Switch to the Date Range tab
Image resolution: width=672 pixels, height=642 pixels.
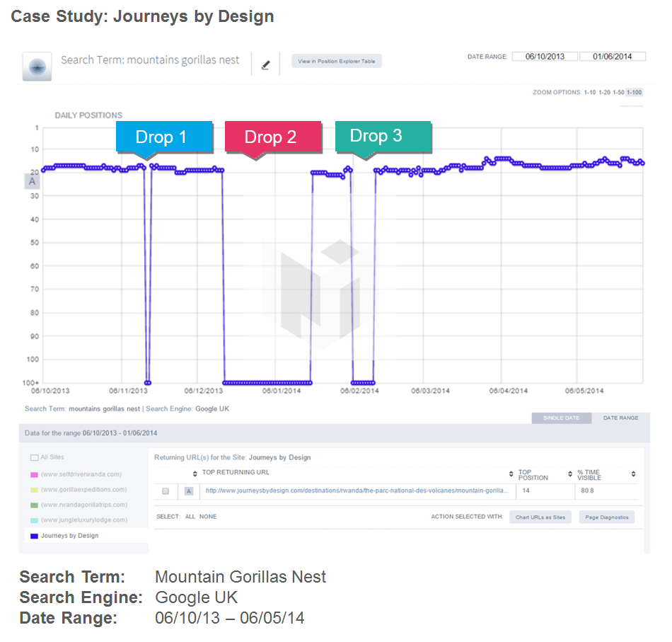(620, 418)
